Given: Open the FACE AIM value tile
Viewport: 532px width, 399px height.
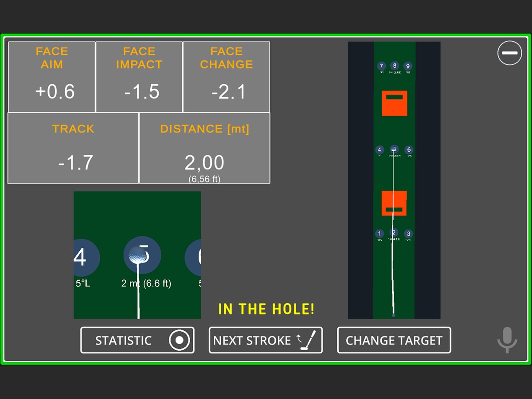Looking at the screenshot, I should (x=52, y=77).
